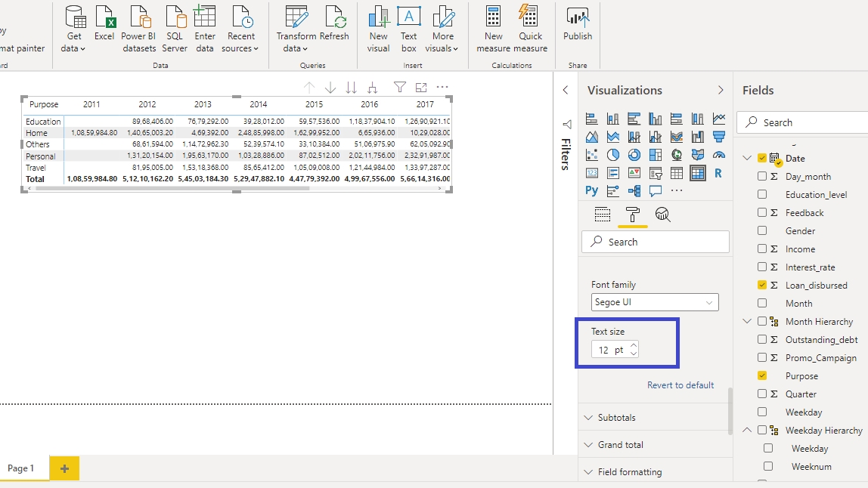Switch to the Page 1 tab
868x488 pixels.
[21, 468]
